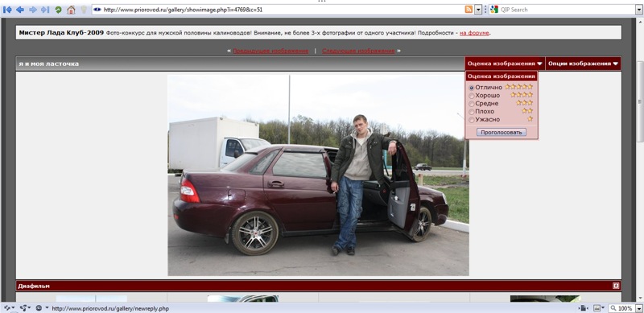This screenshot has width=644, height=313.
Task: Click the browser back arrow button
Action: [x=19, y=10]
